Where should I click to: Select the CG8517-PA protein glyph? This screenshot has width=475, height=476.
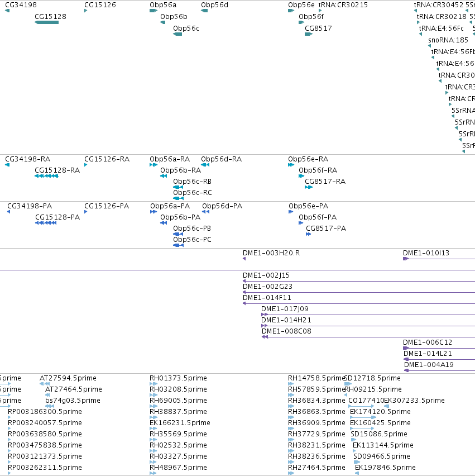(x=309, y=234)
